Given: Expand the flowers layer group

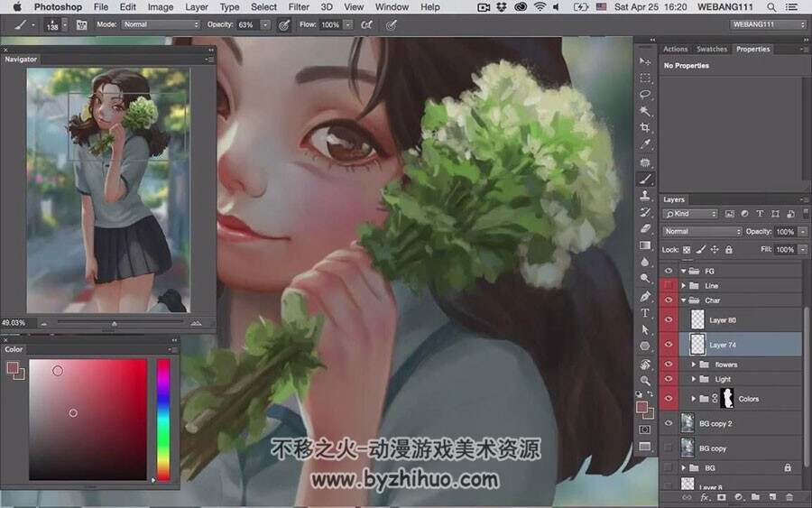Looking at the screenshot, I should [x=694, y=365].
